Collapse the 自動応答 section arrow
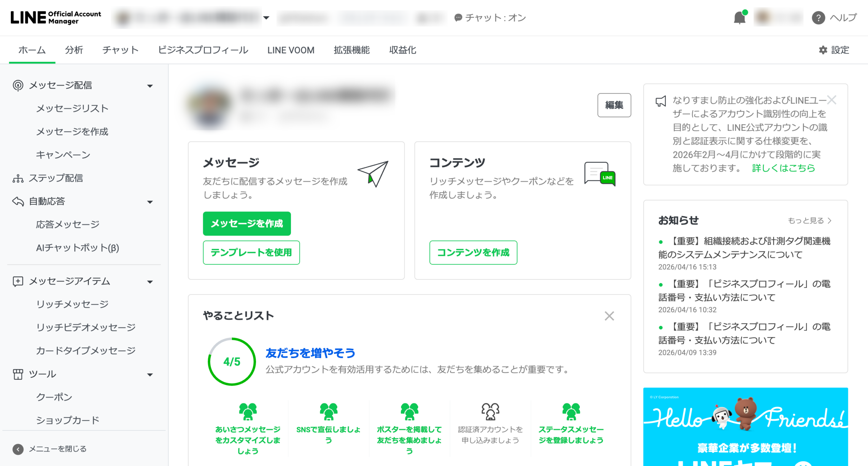 150,202
